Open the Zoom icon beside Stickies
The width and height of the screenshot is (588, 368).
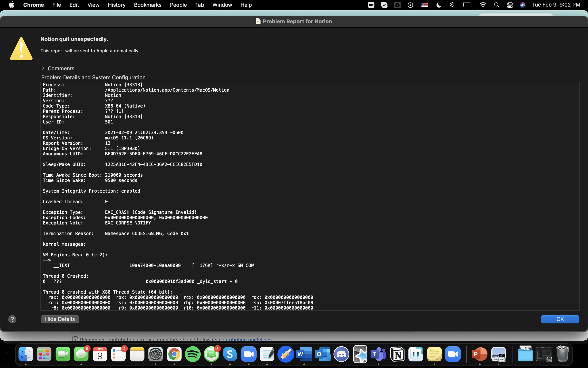(x=453, y=354)
